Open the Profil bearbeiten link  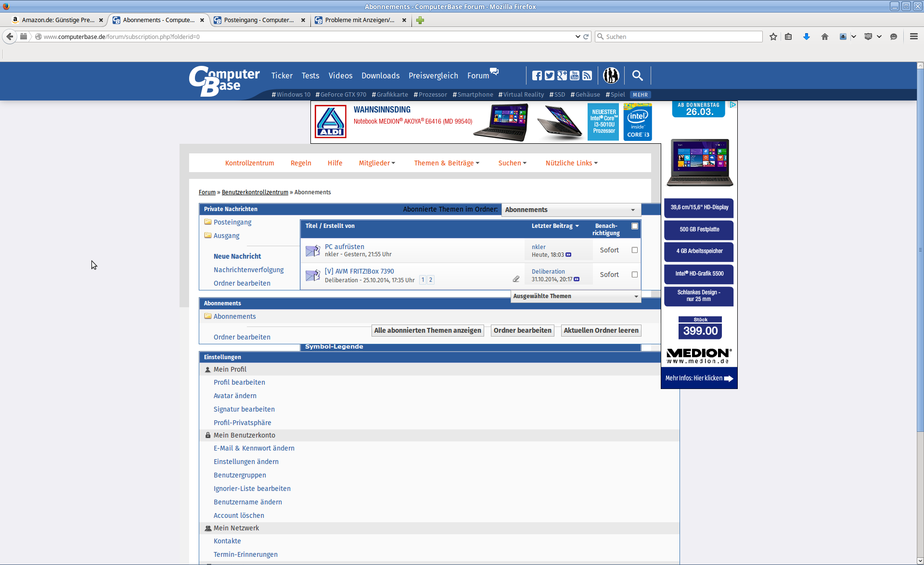tap(239, 382)
